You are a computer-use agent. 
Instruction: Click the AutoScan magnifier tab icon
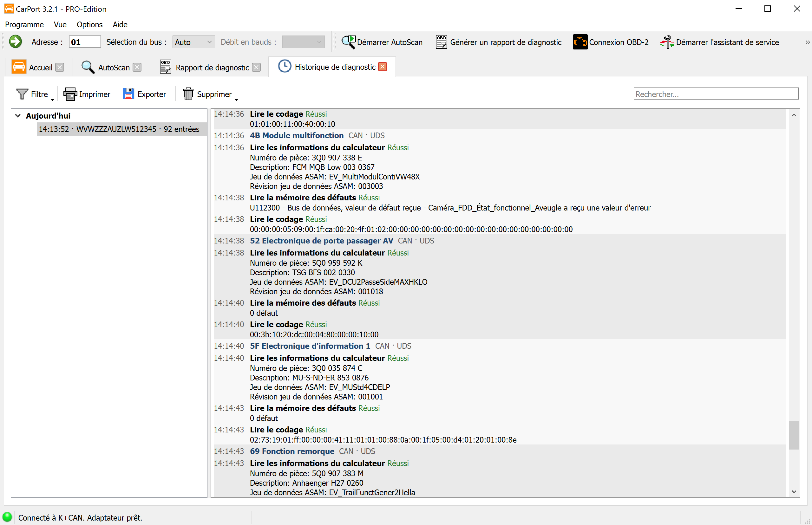(x=88, y=67)
